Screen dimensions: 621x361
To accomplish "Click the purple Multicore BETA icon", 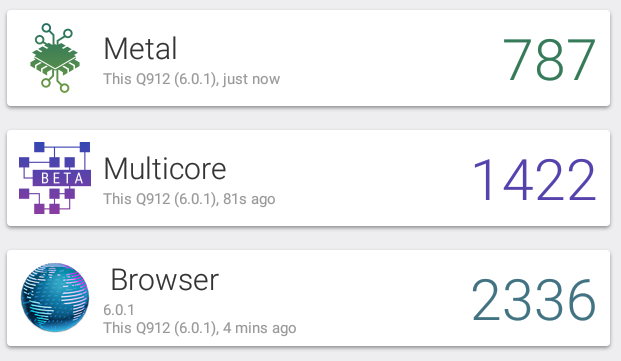I will (x=55, y=178).
